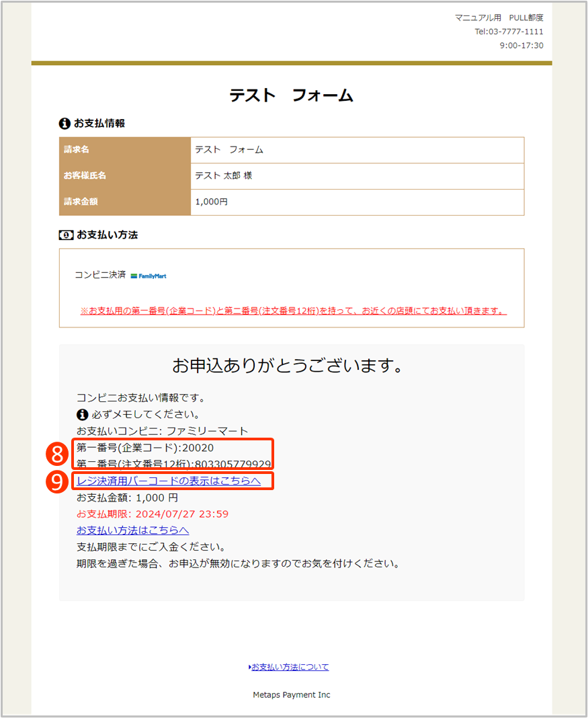The height and width of the screenshot is (718, 588).
Task: Open the レジ決済用バーコードの表示はこちらへ link
Action: click(x=169, y=481)
